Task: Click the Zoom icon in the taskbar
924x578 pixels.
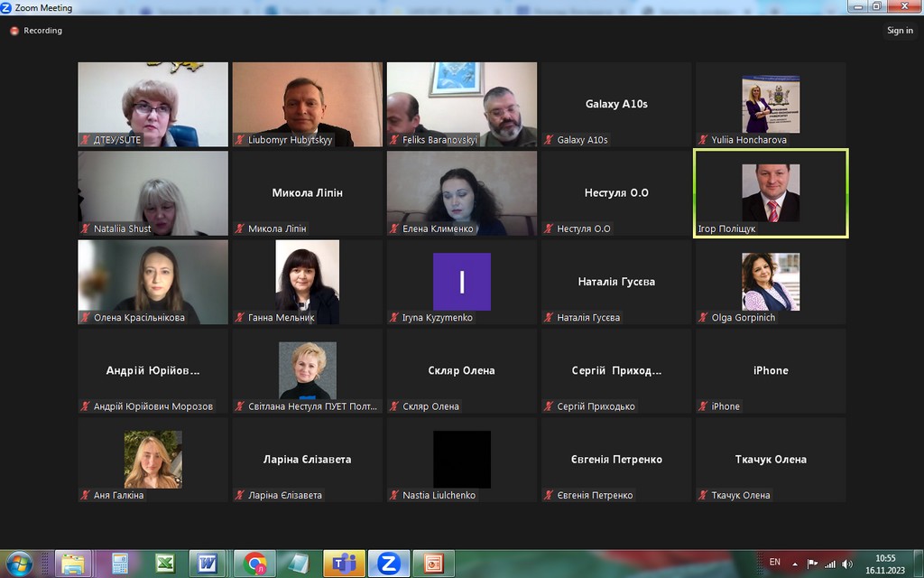Action: pyautogui.click(x=388, y=563)
